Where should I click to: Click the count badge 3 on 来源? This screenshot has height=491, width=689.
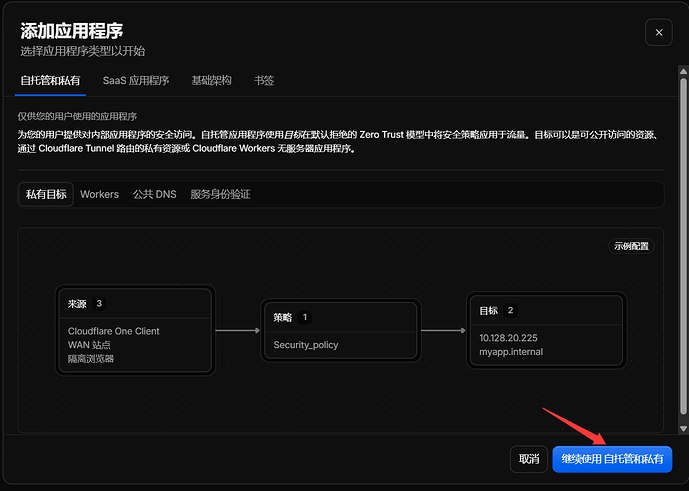[99, 303]
